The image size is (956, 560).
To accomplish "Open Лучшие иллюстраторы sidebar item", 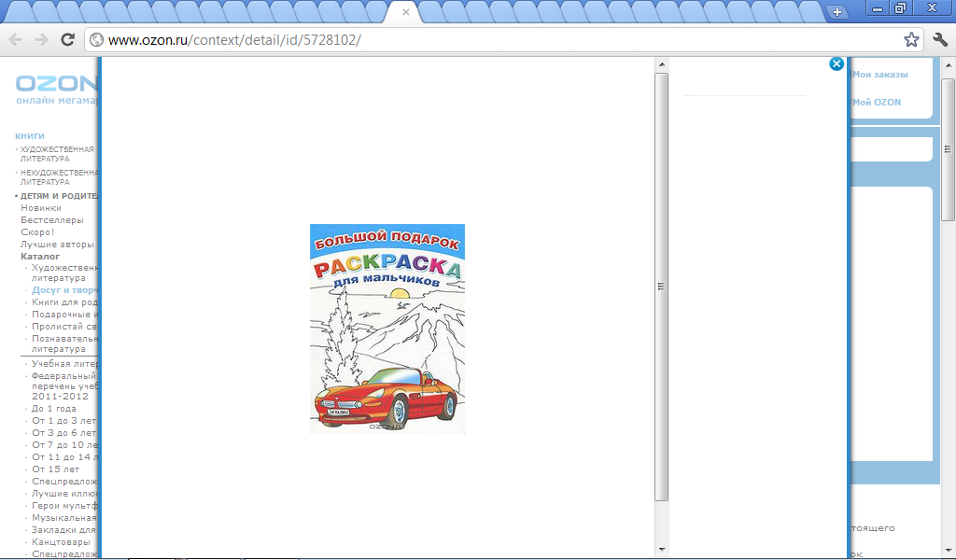I will coord(64,494).
